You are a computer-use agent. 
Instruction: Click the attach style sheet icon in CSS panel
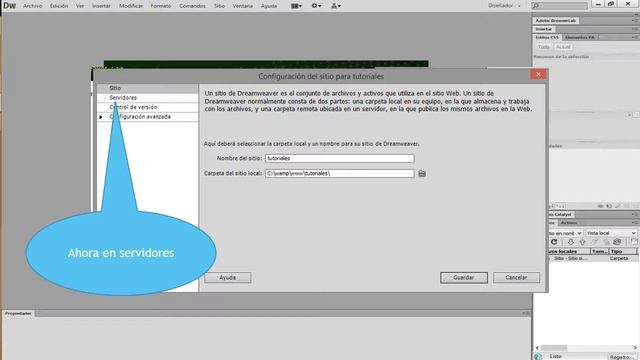(600, 206)
